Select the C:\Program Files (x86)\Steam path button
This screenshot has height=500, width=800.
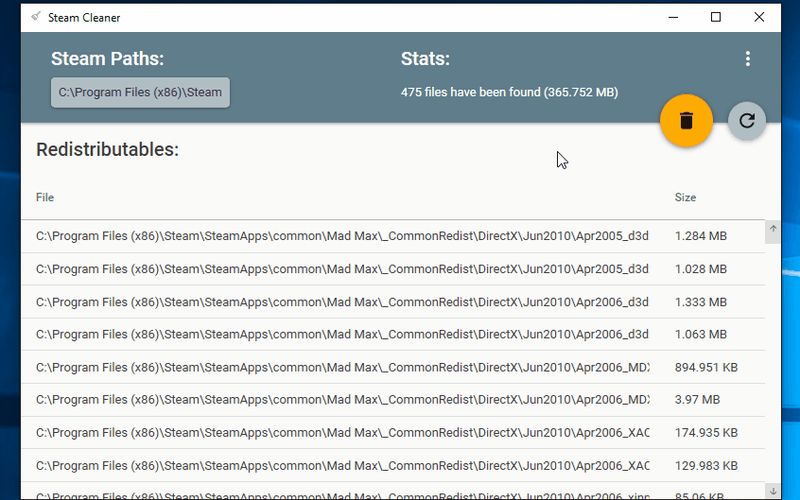point(140,92)
